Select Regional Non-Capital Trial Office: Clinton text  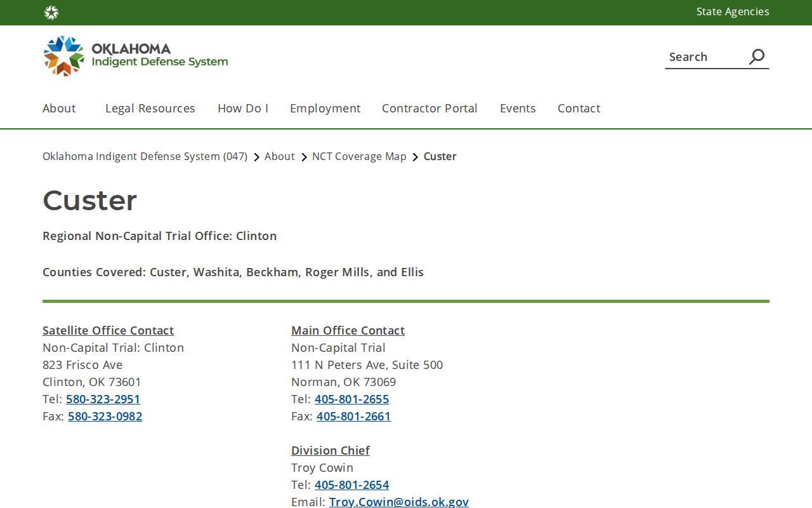click(x=159, y=236)
